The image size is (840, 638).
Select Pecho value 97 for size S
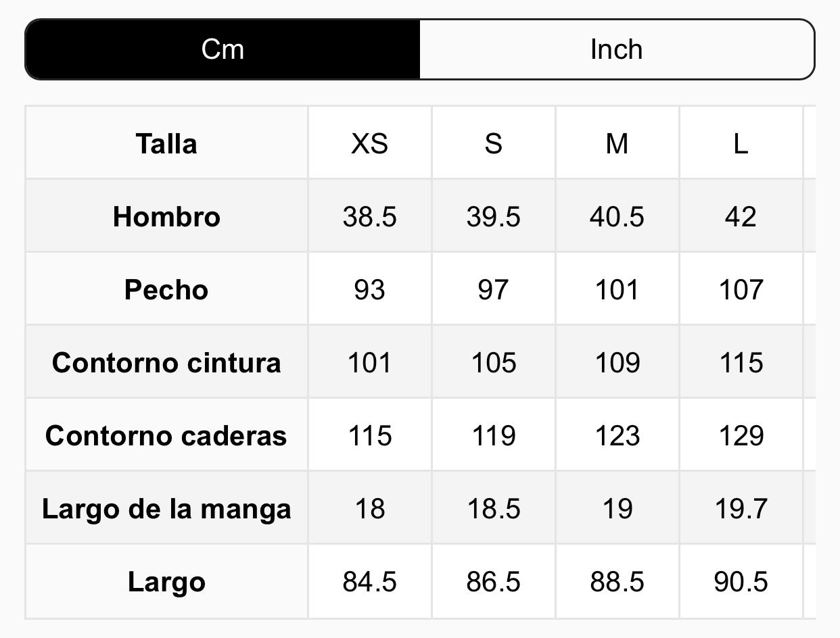point(493,289)
